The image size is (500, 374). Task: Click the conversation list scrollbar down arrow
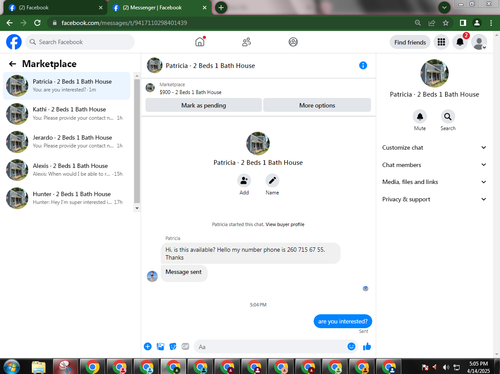pos(137,208)
